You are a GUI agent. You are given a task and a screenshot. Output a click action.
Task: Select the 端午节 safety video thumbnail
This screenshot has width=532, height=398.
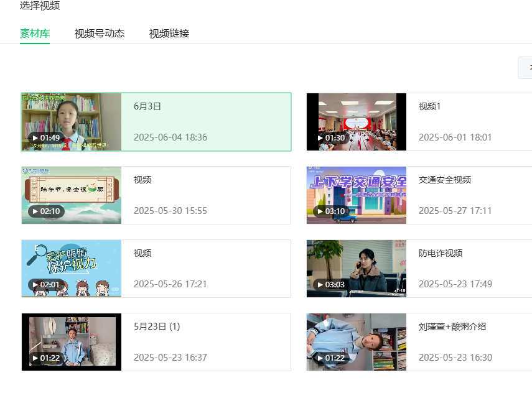(x=72, y=195)
